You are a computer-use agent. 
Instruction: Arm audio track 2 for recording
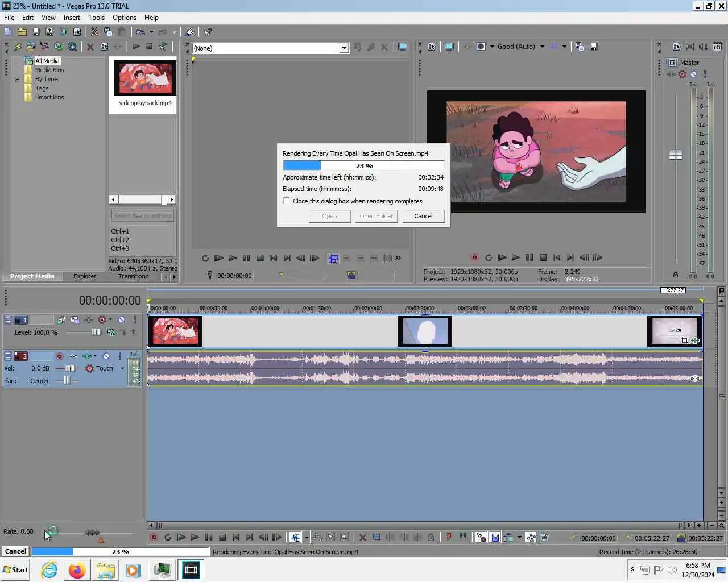[x=59, y=356]
